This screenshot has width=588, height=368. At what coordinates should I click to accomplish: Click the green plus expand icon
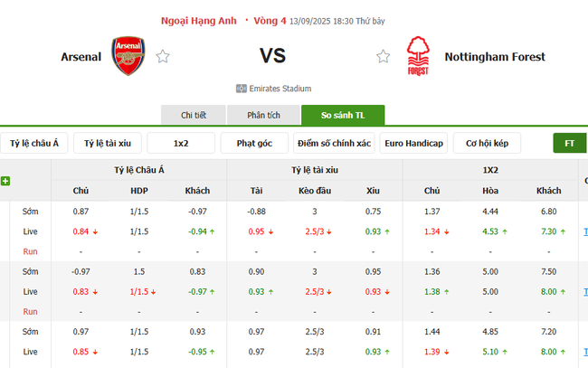5,182
